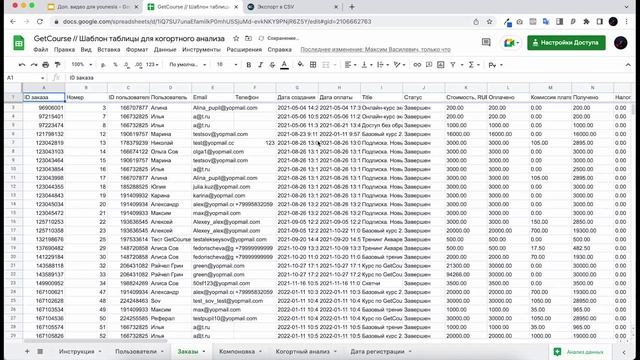Open the input tools Ру dropdown
Viewport: 640px width, 360px height.
[x=495, y=65]
